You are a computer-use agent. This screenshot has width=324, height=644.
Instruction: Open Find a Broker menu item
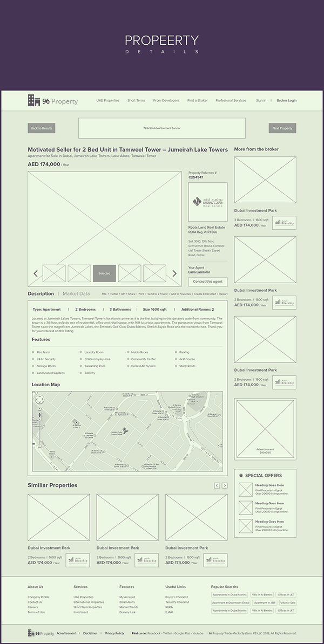[x=198, y=100]
